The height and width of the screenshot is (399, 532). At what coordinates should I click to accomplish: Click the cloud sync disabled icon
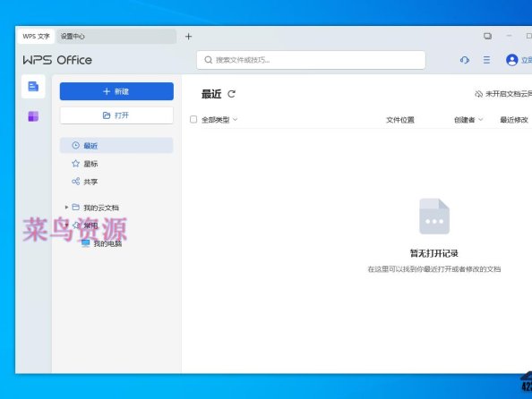[479, 94]
